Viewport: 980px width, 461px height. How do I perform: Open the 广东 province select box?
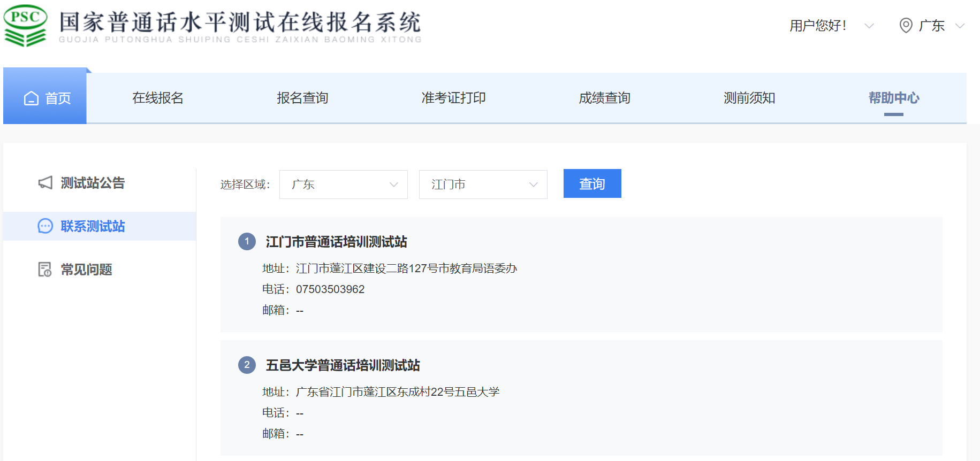tap(343, 185)
